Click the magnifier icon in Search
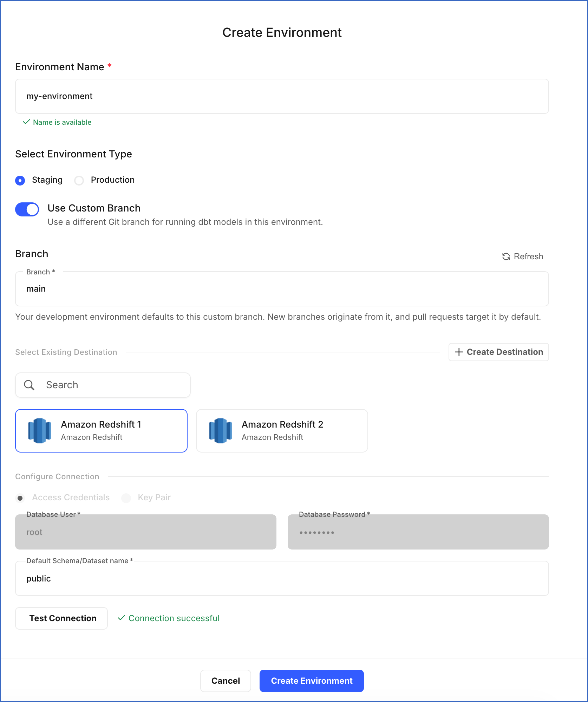 29,385
